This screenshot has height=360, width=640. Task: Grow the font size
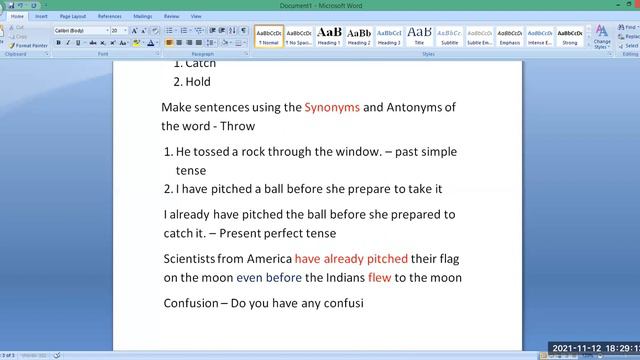[134, 31]
